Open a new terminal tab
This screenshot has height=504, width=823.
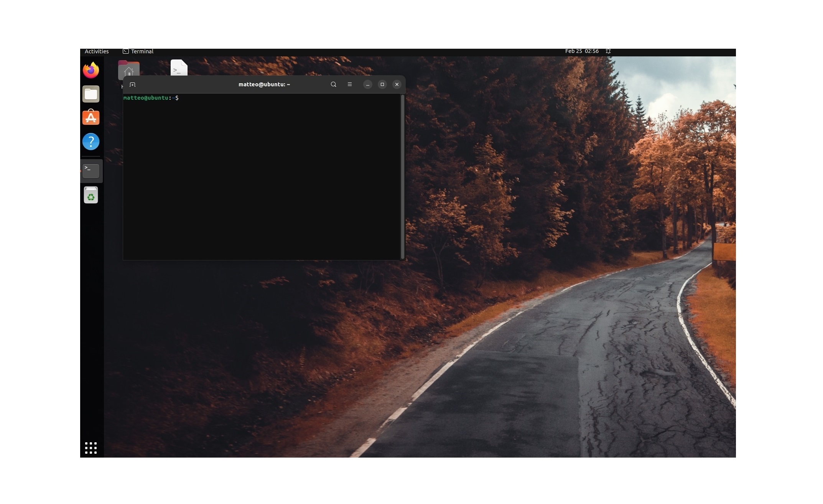133,84
